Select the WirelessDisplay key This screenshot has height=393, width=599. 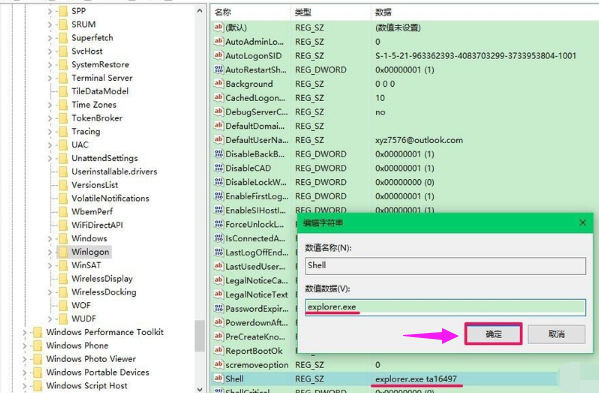click(x=102, y=278)
